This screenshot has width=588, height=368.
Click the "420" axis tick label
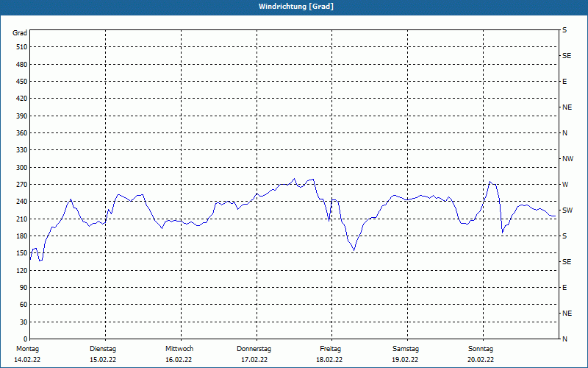tap(22, 99)
